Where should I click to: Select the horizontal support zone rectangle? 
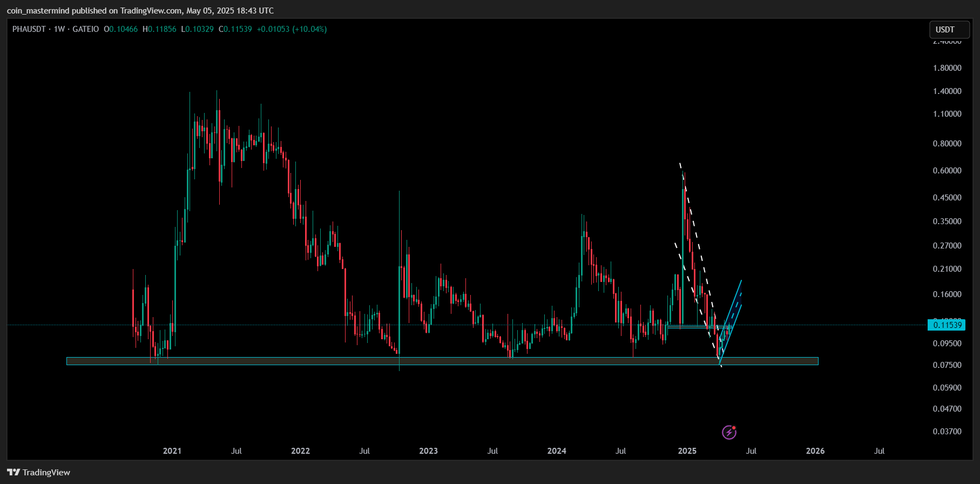(x=442, y=361)
